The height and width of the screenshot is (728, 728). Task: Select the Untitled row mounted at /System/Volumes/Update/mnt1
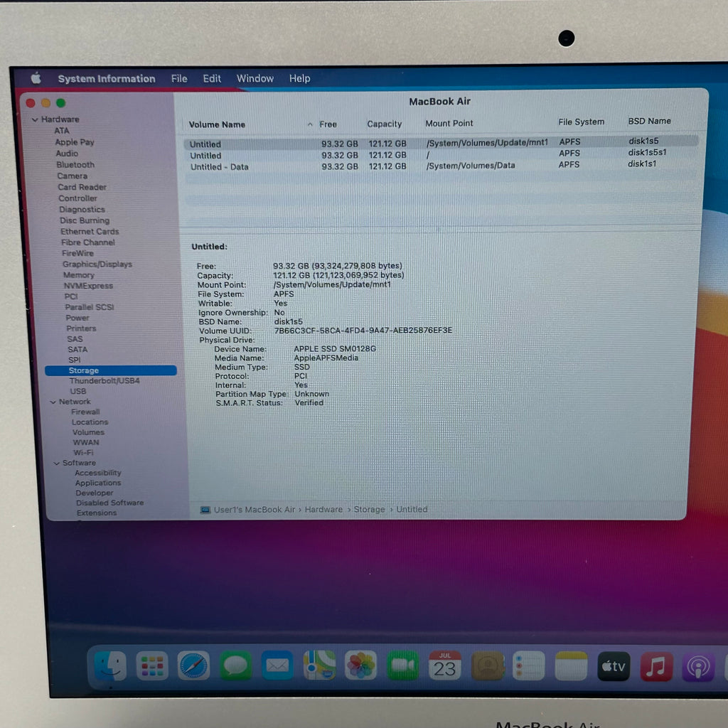point(441,143)
